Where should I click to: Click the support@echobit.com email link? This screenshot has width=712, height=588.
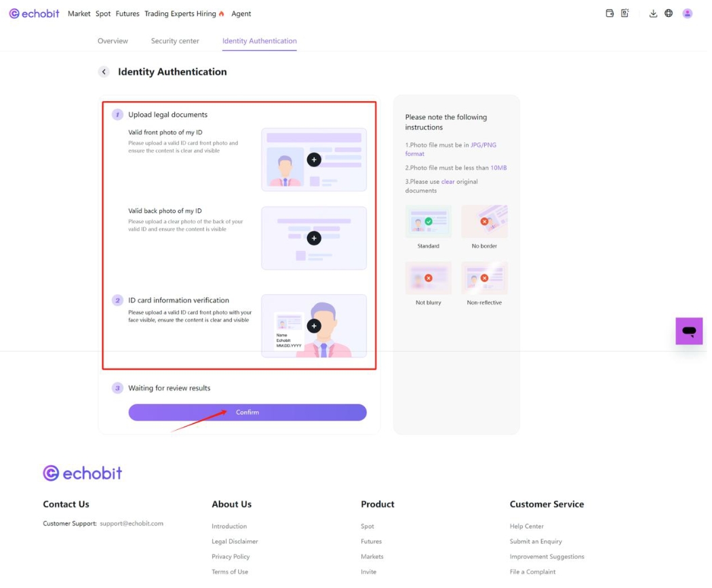(x=132, y=524)
